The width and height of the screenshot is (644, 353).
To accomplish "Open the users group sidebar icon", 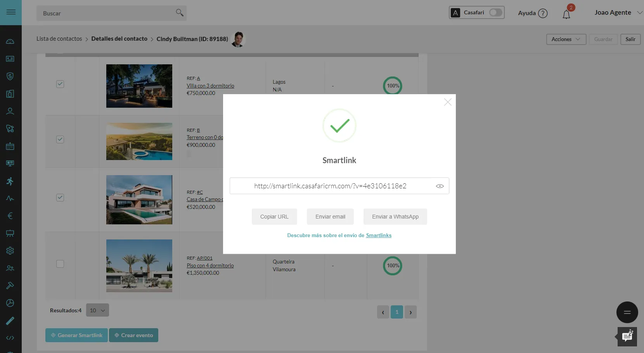I will point(10,268).
